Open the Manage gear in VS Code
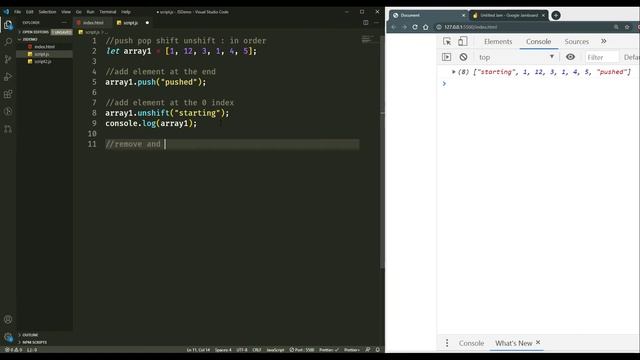 point(8,337)
